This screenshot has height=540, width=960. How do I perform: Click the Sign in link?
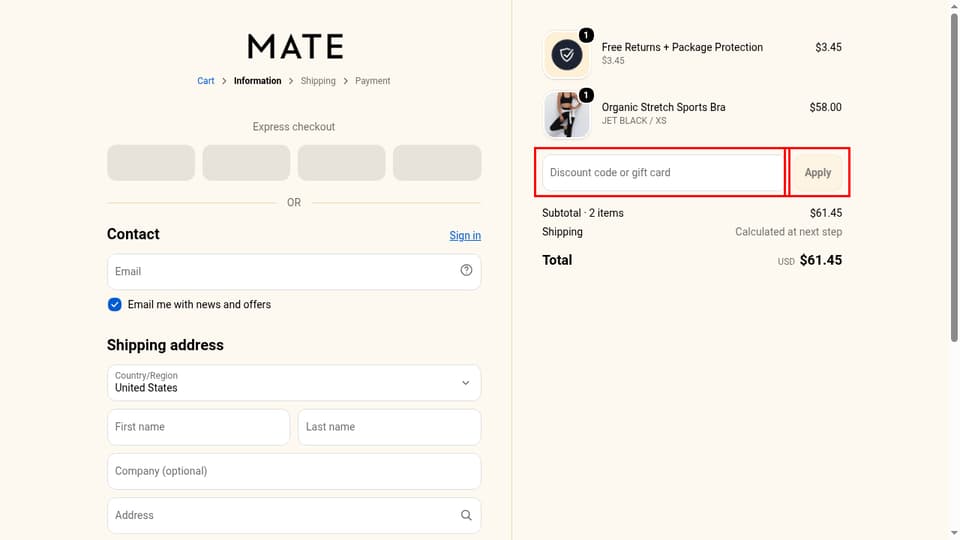[465, 236]
